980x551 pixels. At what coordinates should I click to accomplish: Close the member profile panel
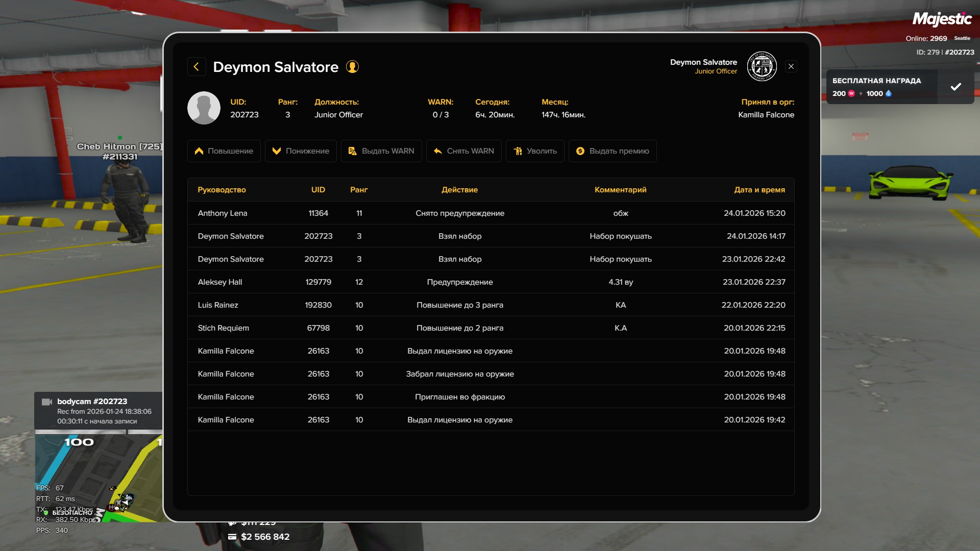791,66
